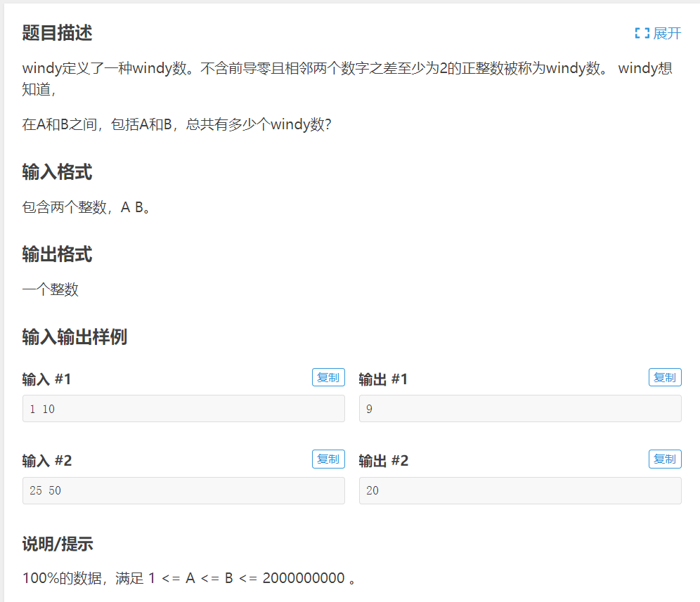The height and width of the screenshot is (602, 700).
Task: Click the 展开 link text
Action: pos(667,33)
